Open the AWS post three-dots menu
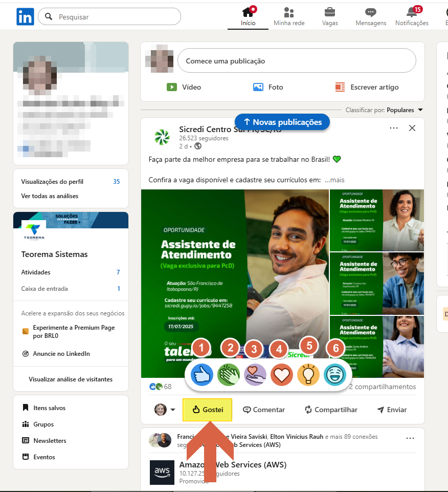This screenshot has height=492, width=448. [x=410, y=438]
